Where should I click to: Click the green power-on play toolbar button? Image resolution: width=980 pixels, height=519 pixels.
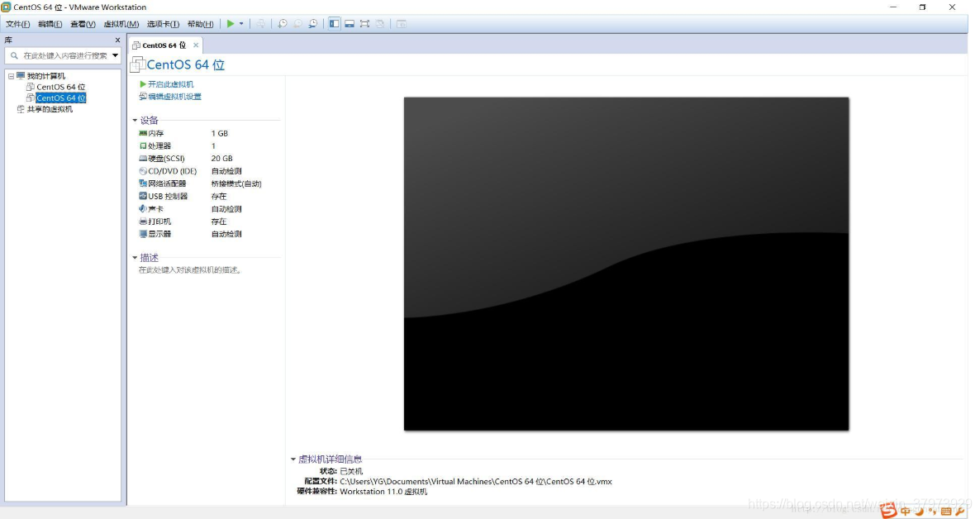pyautogui.click(x=231, y=24)
